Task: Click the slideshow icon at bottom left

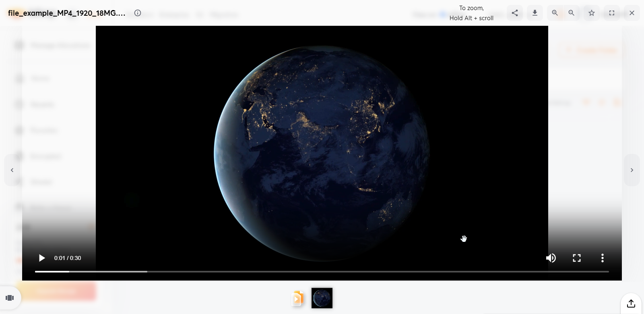Action: pyautogui.click(x=10, y=298)
